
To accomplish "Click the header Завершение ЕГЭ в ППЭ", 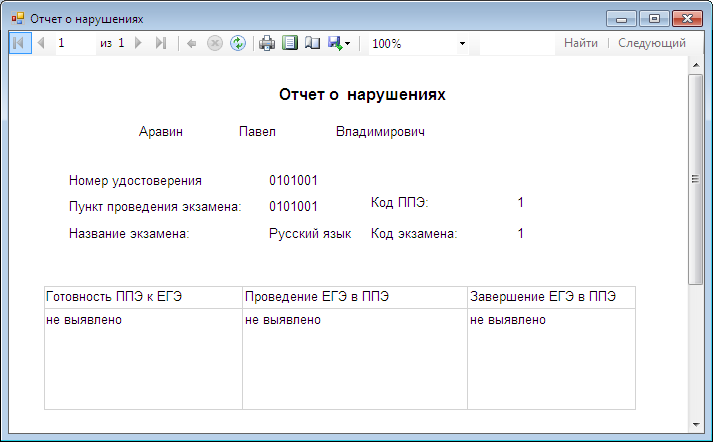I will coord(543,297).
